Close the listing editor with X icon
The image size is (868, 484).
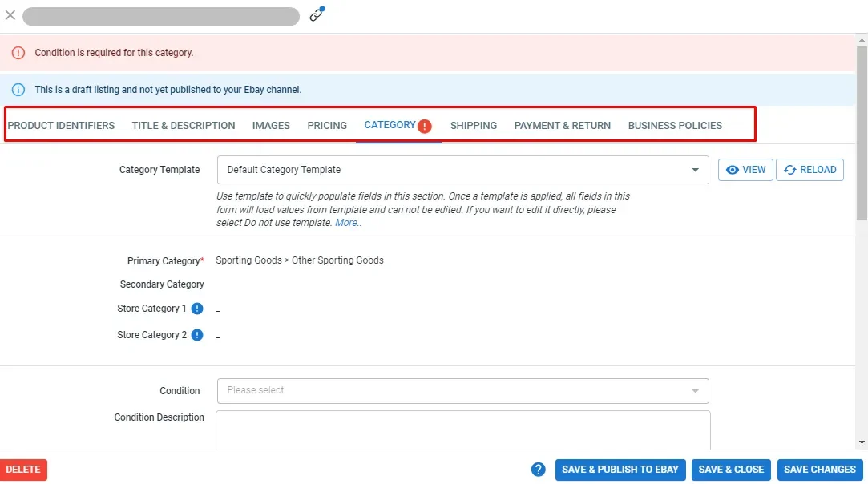coord(10,15)
